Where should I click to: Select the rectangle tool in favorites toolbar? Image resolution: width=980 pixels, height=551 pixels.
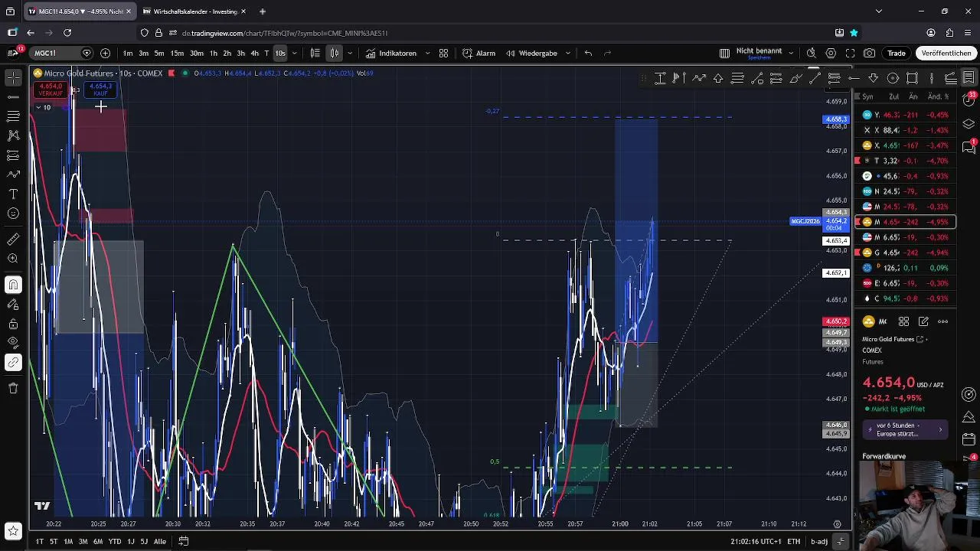(x=912, y=78)
